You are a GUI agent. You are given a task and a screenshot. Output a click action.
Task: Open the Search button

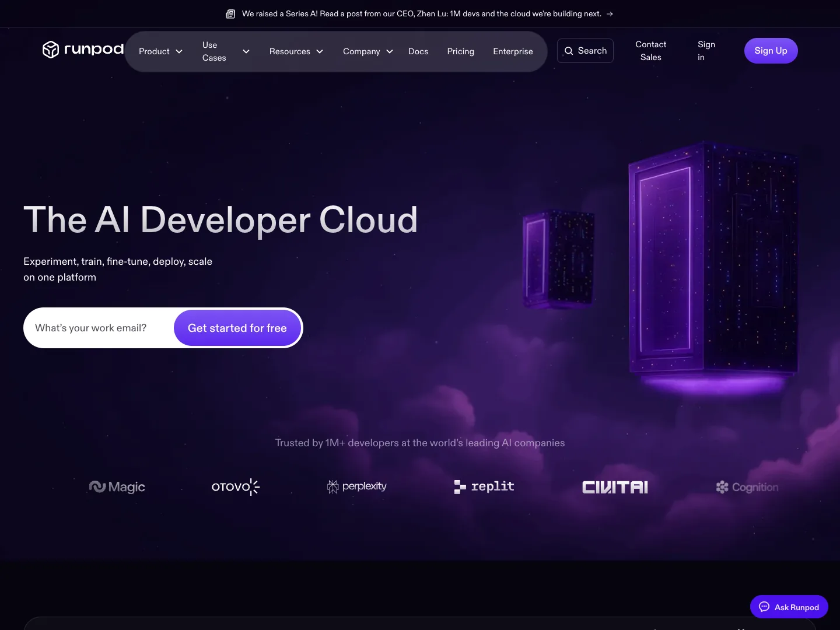pyautogui.click(x=585, y=51)
